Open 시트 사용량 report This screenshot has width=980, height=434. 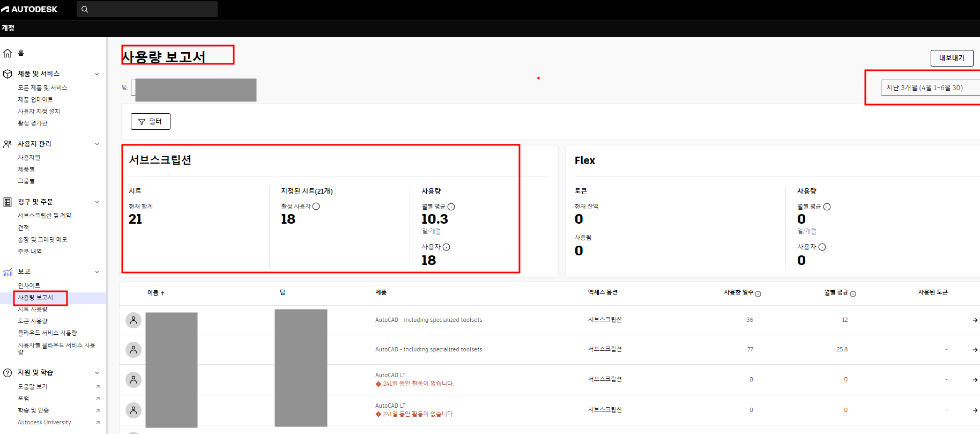(33, 309)
